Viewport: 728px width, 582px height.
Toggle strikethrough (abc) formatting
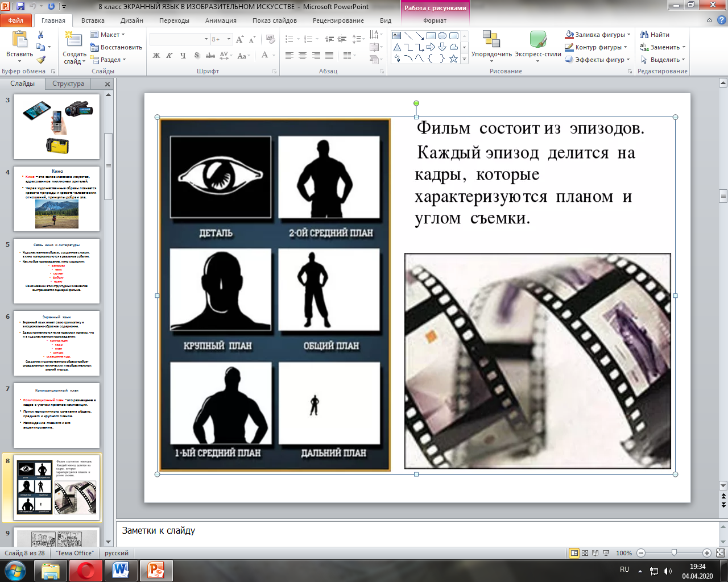pyautogui.click(x=210, y=56)
